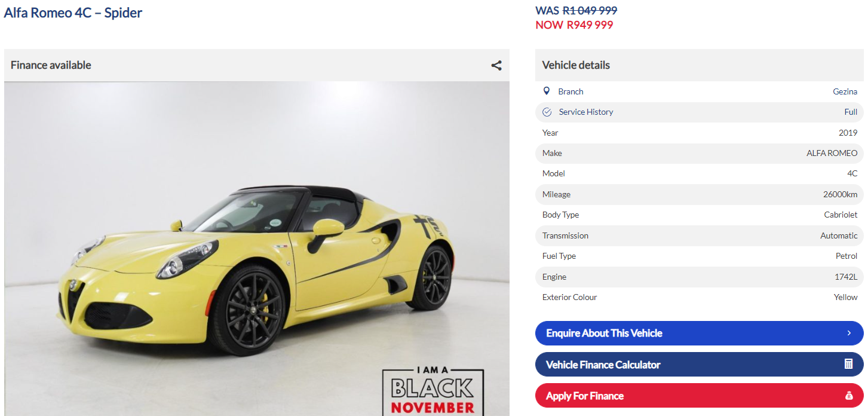
Task: Click the Alfa Romeo 4C – Spider title
Action: click(73, 13)
